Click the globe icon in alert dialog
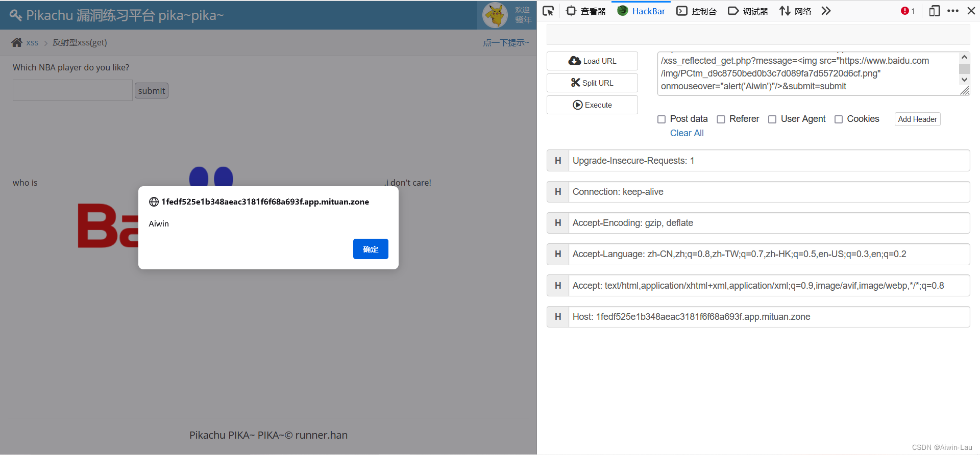The height and width of the screenshot is (455, 980). click(x=154, y=202)
